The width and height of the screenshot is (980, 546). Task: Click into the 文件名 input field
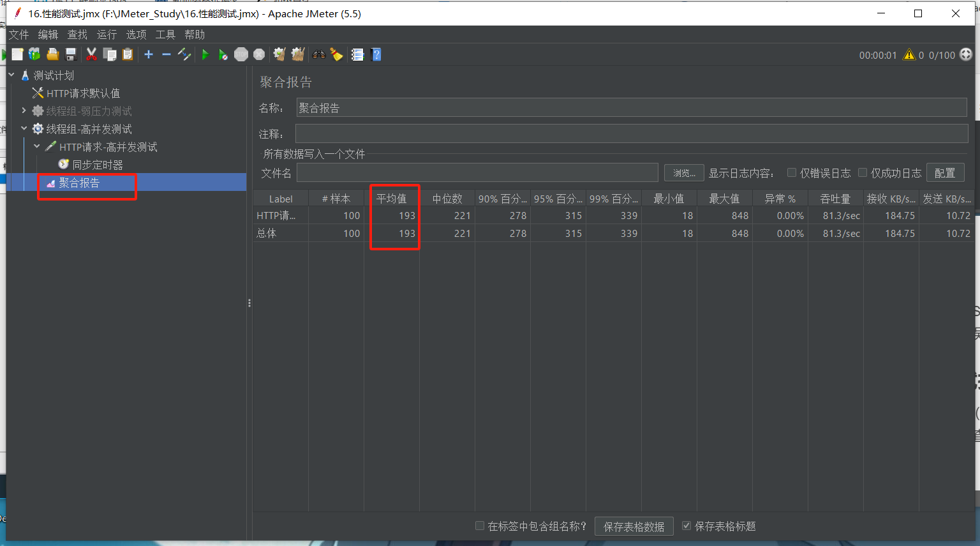click(x=477, y=173)
